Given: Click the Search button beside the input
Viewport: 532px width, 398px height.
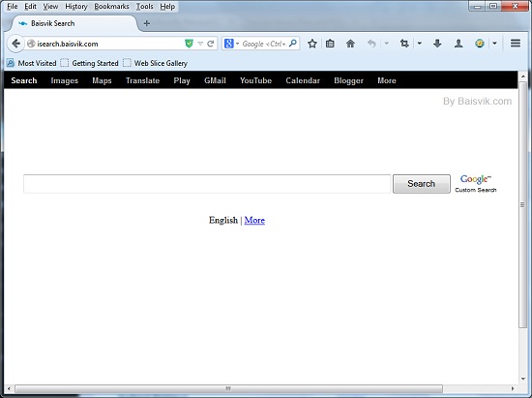Looking at the screenshot, I should coord(422,184).
